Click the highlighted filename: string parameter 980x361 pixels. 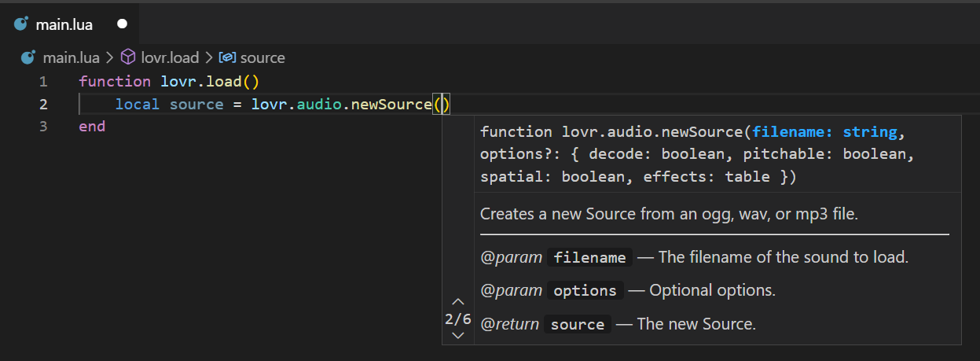[x=824, y=131]
